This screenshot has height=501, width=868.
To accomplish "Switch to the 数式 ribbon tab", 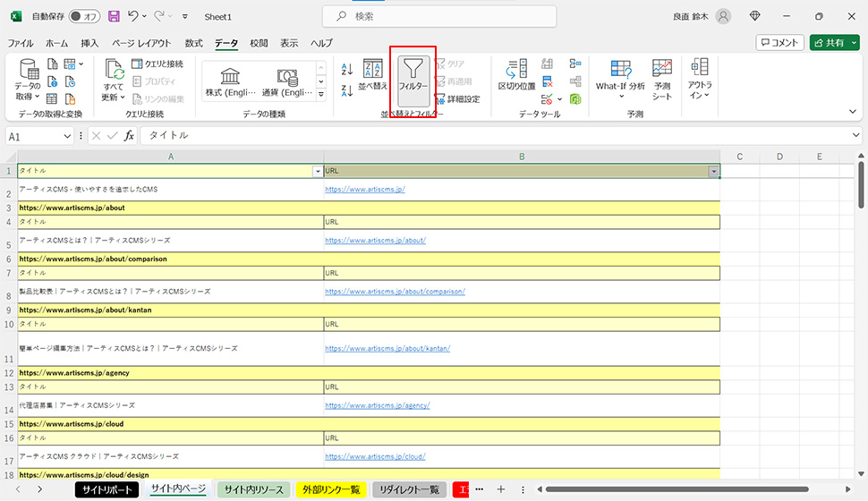I will [193, 43].
